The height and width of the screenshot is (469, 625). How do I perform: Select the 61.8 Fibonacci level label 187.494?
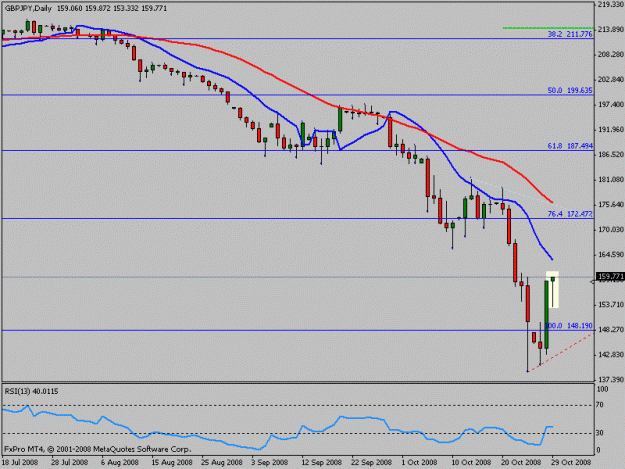(x=570, y=146)
